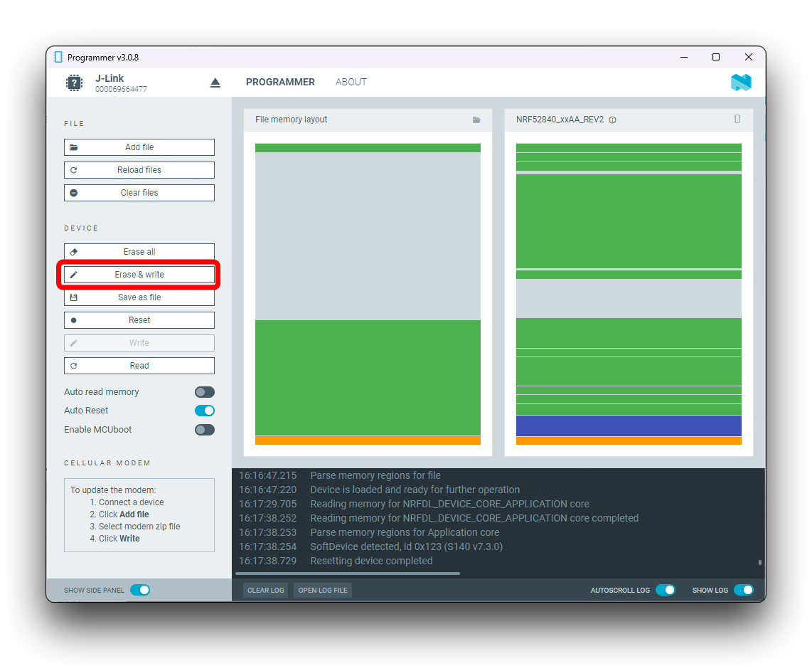Click the Clear Log button
Screen dimensions: 812x671
266,590
